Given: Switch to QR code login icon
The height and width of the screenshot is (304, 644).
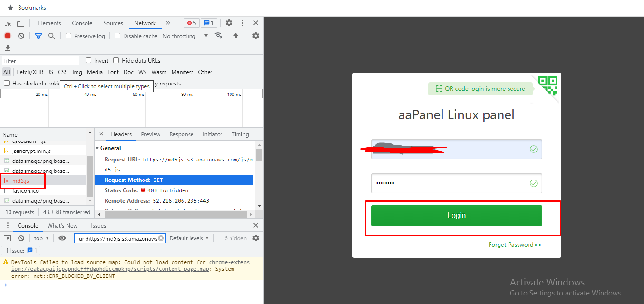Looking at the screenshot, I should click(x=548, y=86).
